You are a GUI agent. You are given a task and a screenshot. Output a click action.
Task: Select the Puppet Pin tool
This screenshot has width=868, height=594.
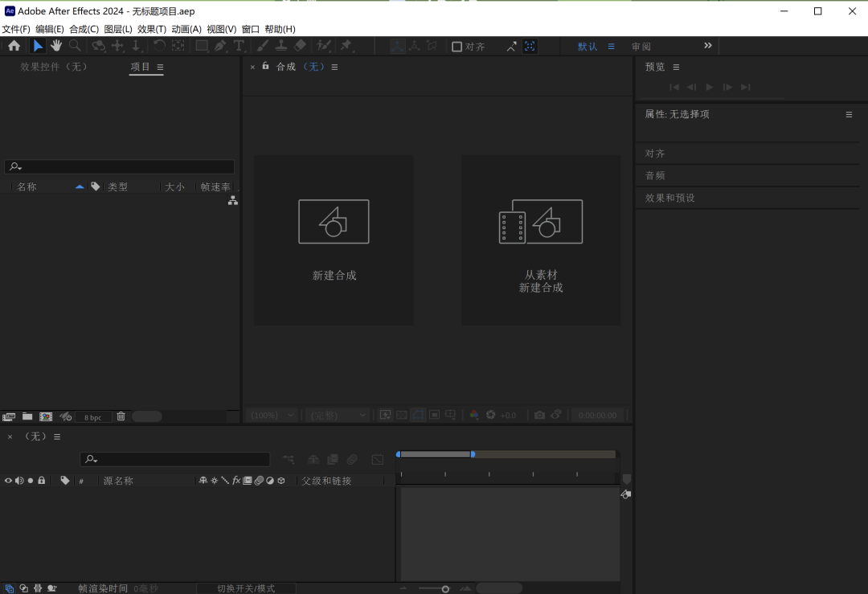346,46
